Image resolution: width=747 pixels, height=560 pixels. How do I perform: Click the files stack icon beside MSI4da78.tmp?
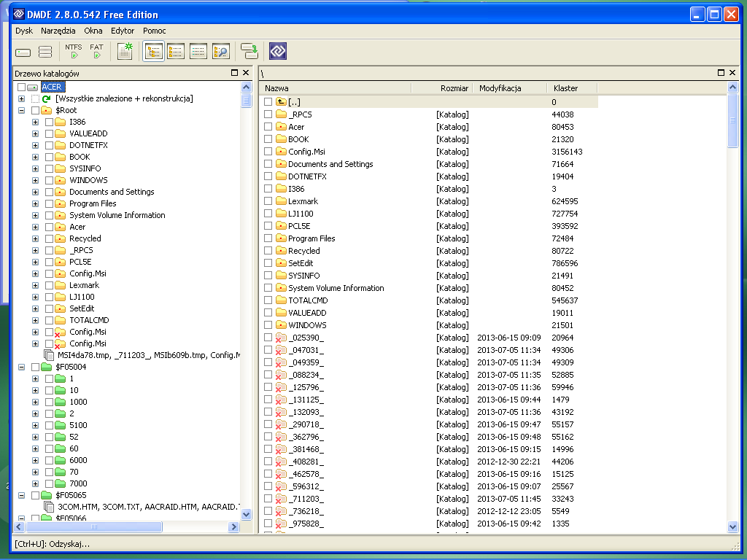click(x=49, y=355)
